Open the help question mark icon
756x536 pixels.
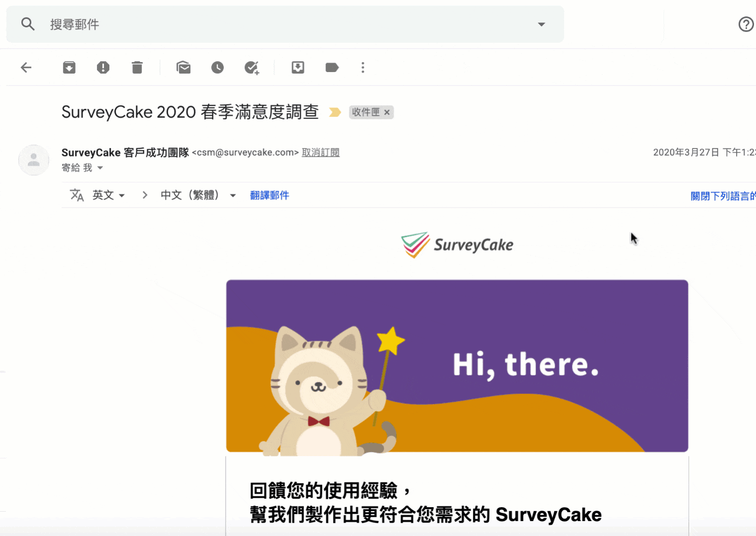746,24
